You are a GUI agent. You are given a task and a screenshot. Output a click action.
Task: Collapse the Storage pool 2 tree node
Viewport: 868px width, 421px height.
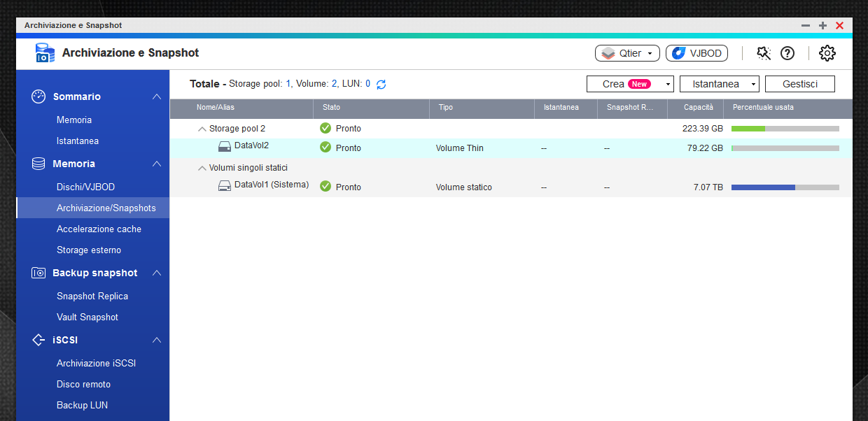[x=202, y=129]
